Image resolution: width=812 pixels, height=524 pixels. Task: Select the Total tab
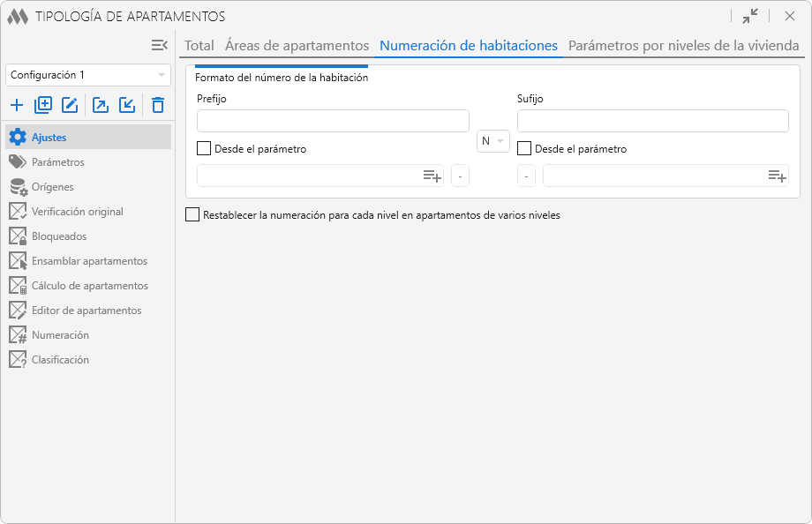click(199, 46)
